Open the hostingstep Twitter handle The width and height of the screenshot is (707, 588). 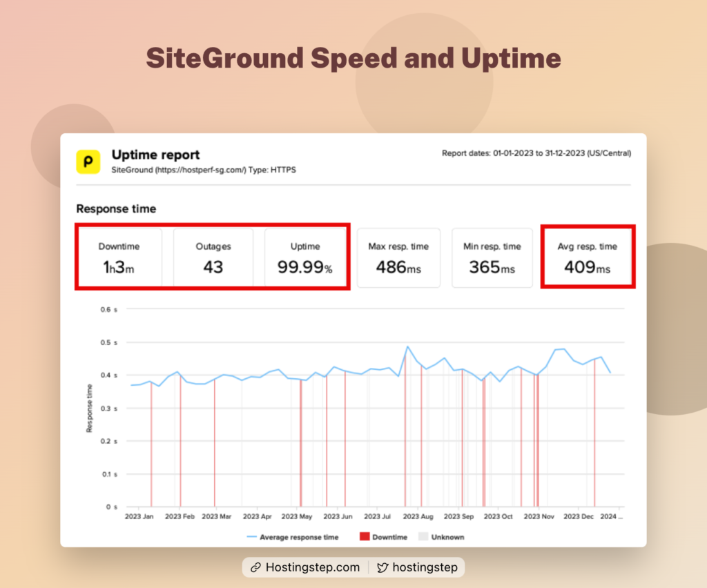coord(425,567)
